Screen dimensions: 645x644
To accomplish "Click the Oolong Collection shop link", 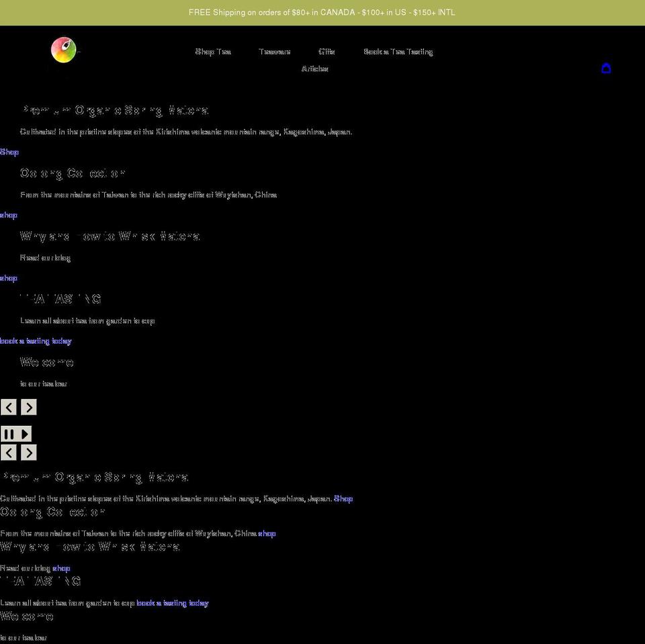I will pyautogui.click(x=8, y=215).
